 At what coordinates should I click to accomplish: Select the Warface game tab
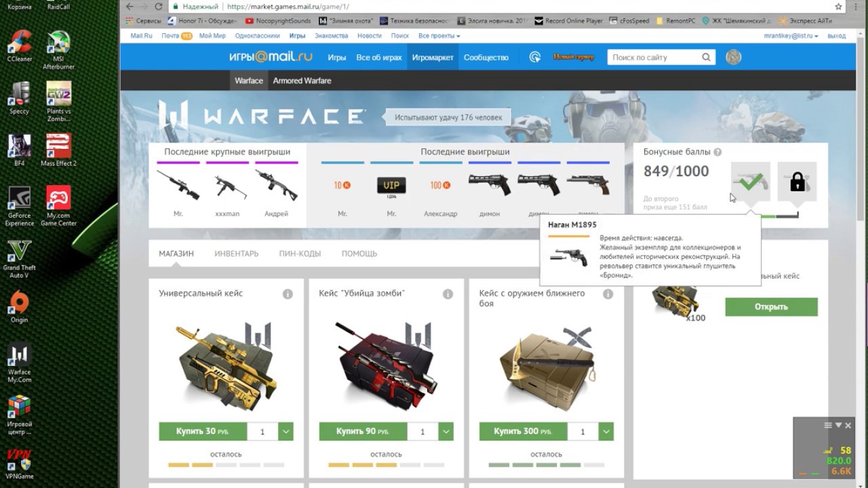[249, 81]
